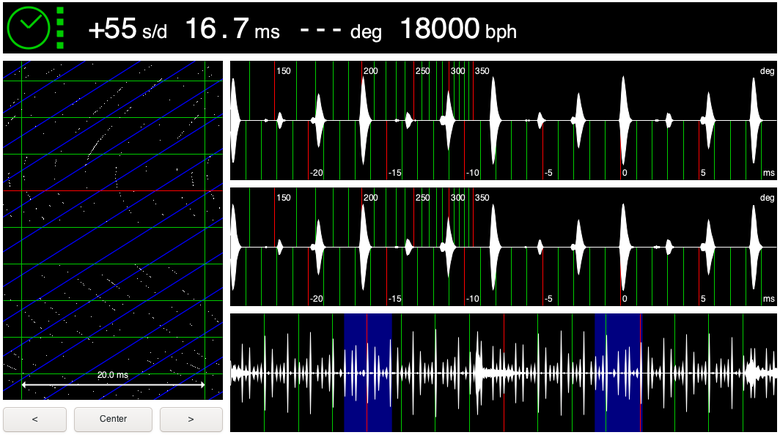Image resolution: width=780 pixels, height=435 pixels.
Task: Click the 0 ms label in top waveform
Action: pos(625,173)
